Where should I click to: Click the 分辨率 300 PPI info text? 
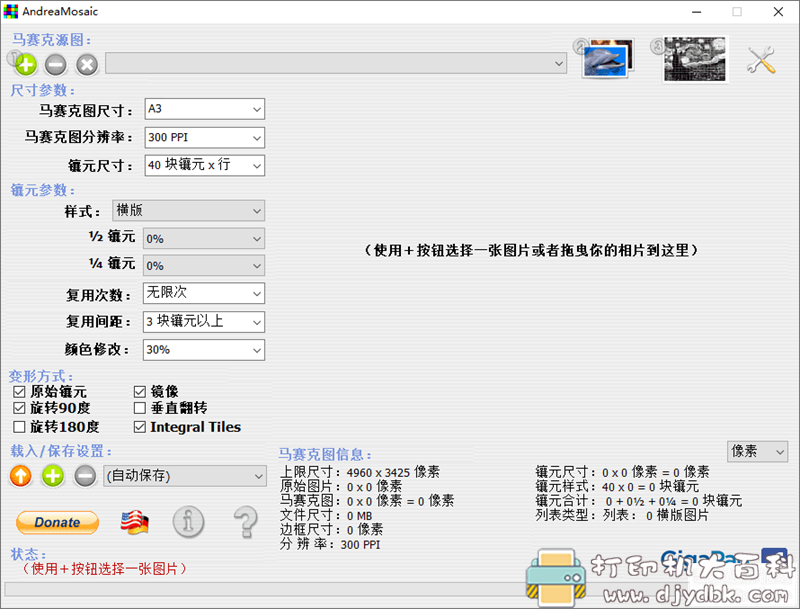pyautogui.click(x=330, y=544)
